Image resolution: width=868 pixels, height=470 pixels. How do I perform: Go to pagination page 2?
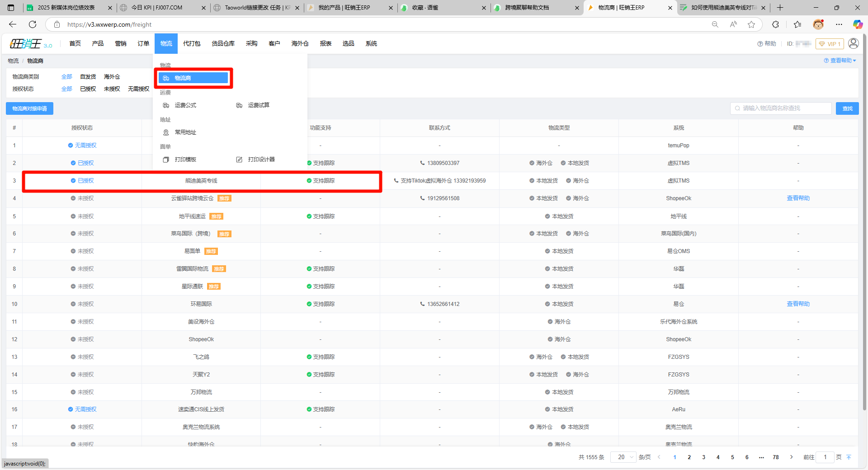[689, 457]
